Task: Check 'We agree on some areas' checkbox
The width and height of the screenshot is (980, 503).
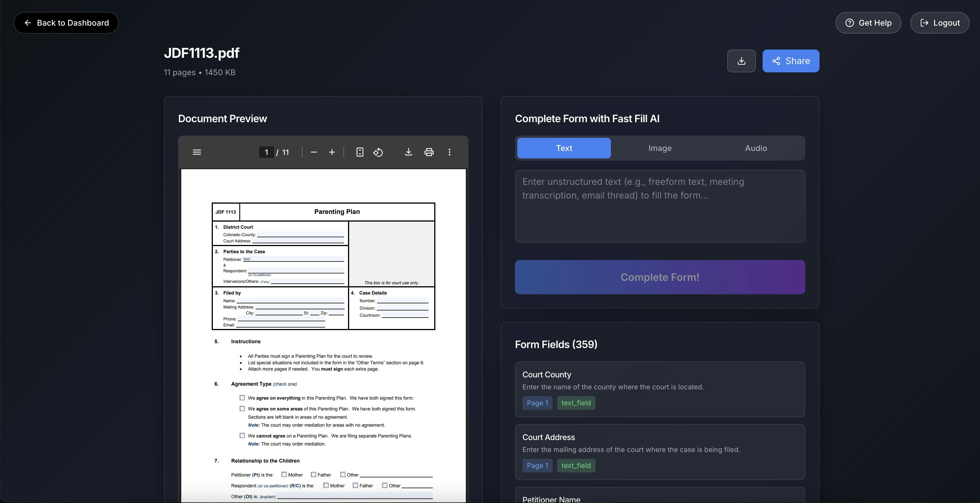Action: point(242,408)
